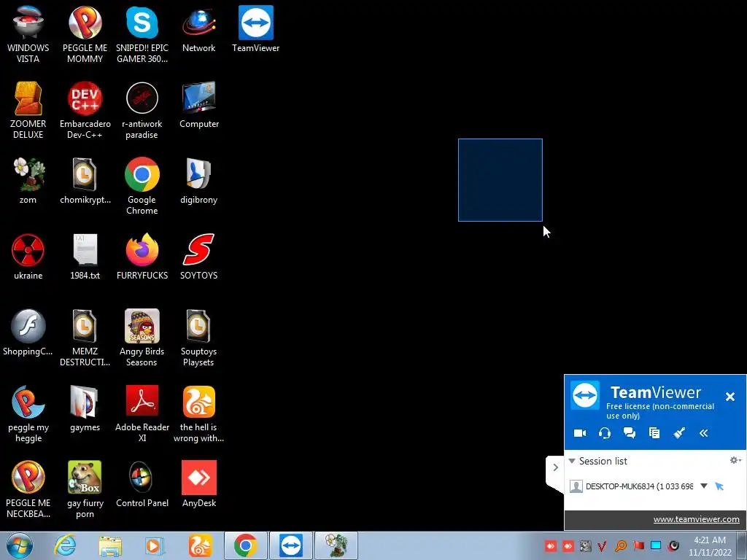747x560 pixels.
Task: Click the network monitor tray icon
Action: (656, 545)
